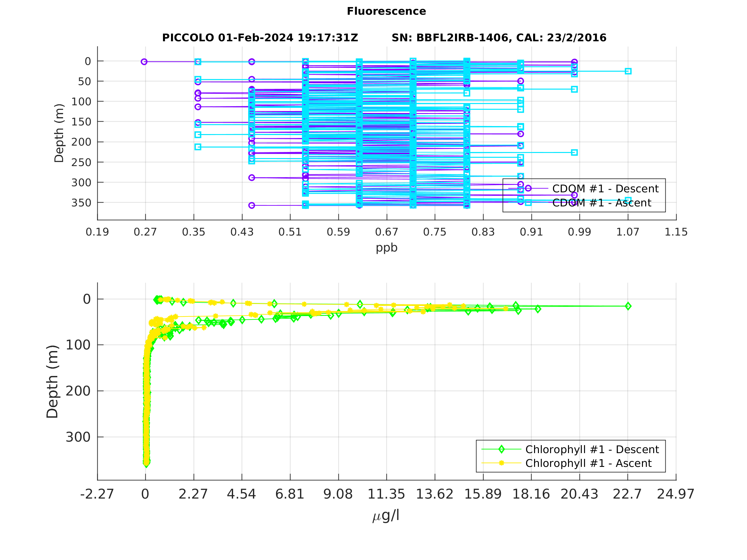Click the upper plot depth tick label 150
This screenshot has height=560, width=747.
coord(81,122)
